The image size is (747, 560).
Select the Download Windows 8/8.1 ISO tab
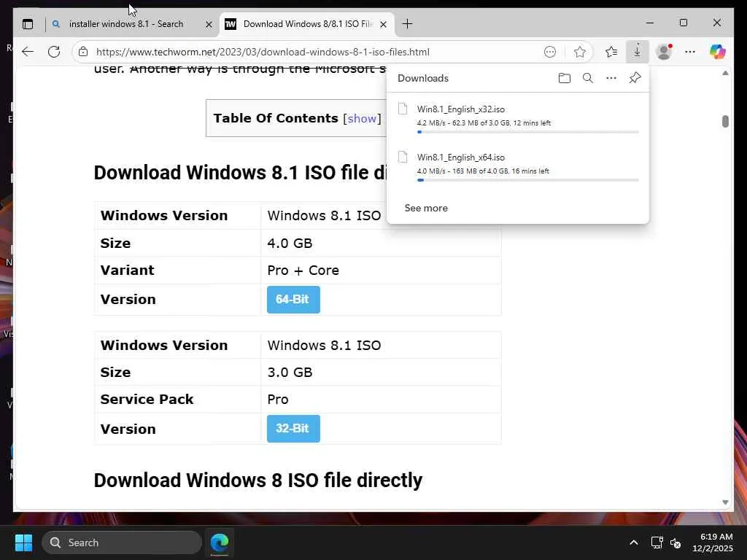click(307, 24)
